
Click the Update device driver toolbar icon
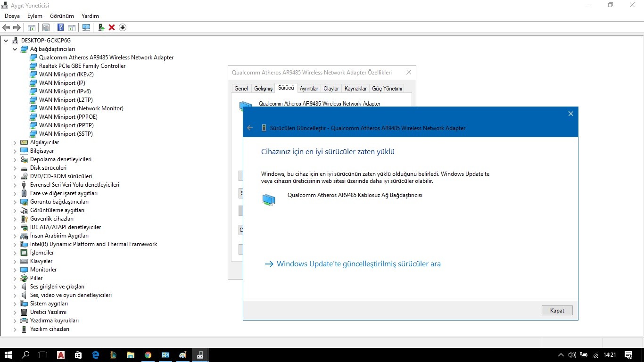101,27
